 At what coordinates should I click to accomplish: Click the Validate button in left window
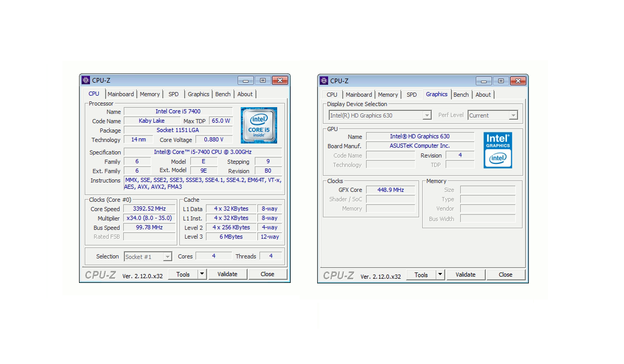[227, 274]
